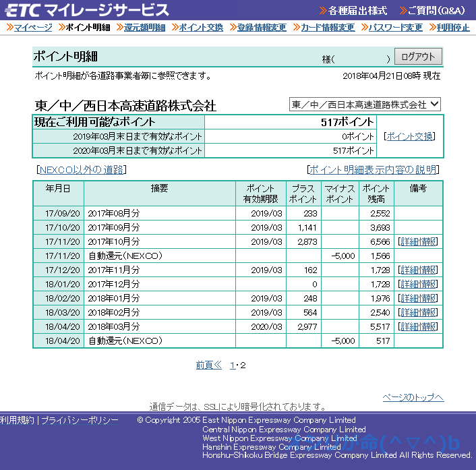476x470 pixels.
Task: Open the ポイント明細表示内容の説明 link
Action: coord(373,170)
